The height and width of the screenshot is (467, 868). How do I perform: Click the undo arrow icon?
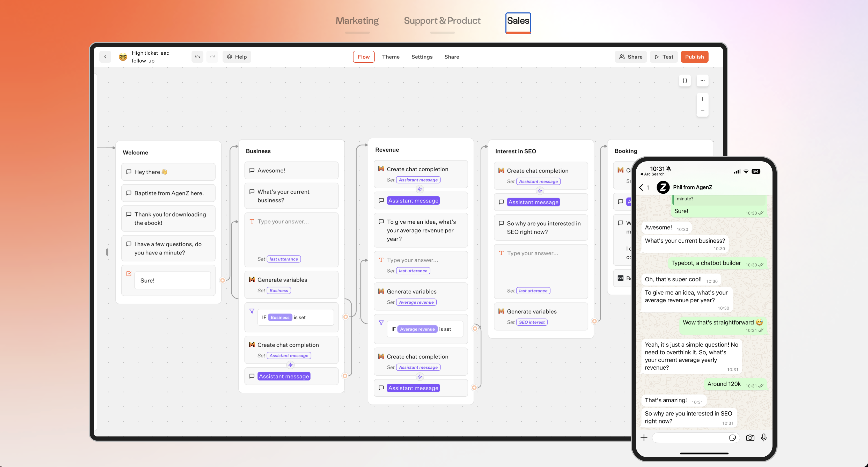(x=197, y=57)
